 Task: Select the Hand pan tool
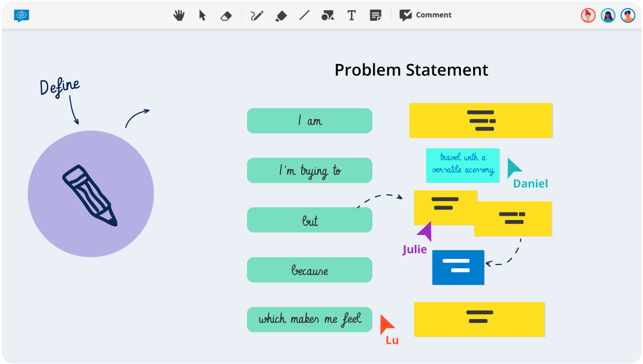tap(179, 16)
